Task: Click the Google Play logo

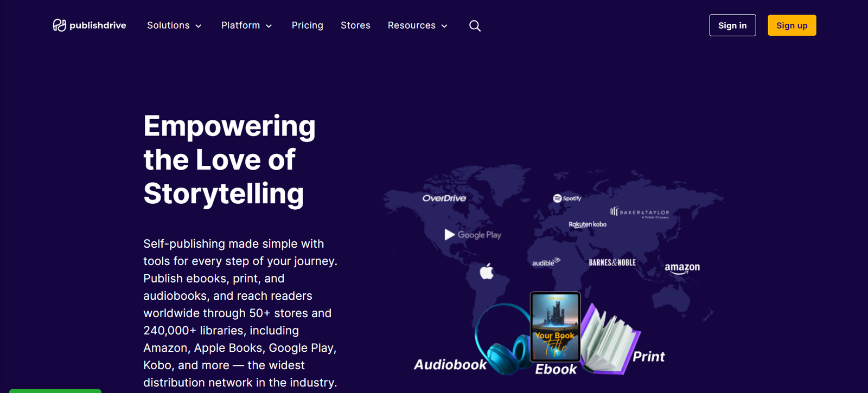Action: click(x=473, y=235)
